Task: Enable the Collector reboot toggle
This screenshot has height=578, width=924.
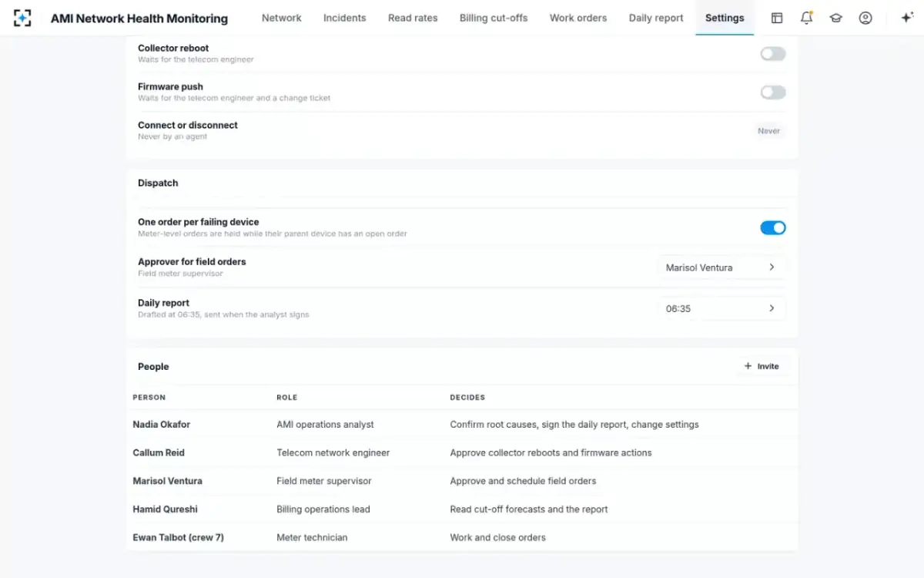Action: pos(773,54)
